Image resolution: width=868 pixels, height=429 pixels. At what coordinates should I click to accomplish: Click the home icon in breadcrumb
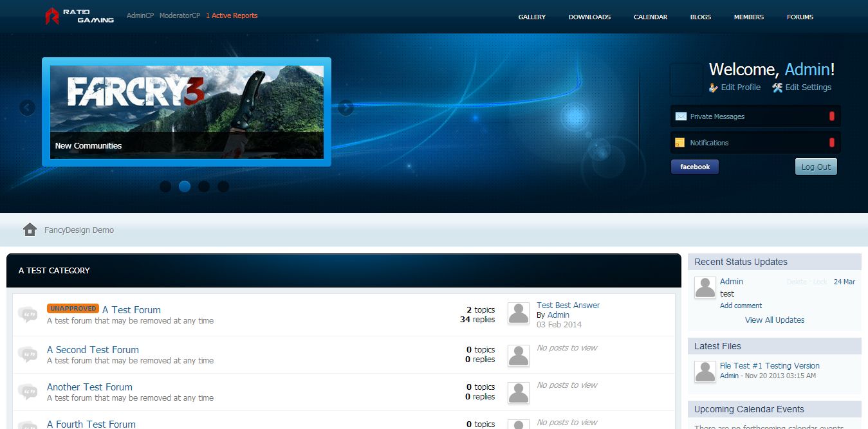[x=30, y=230]
